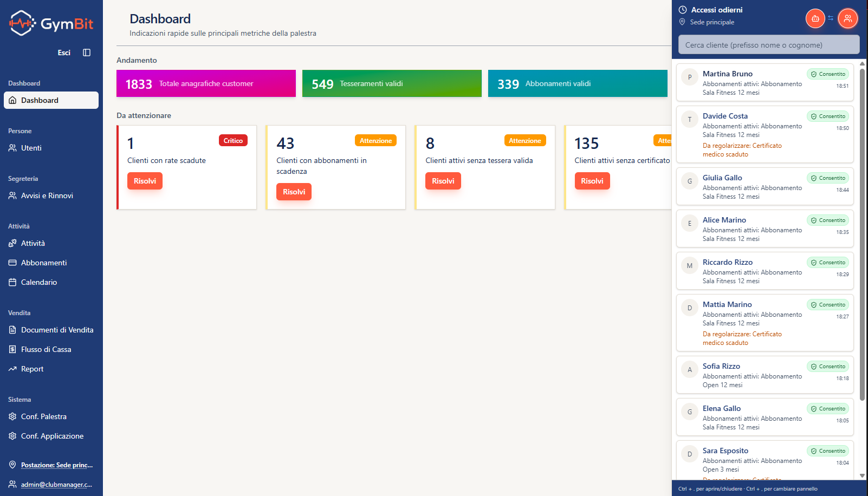Viewport: 868px width, 496px height.
Task: Click the location pin beside Sede principale
Action: coord(682,22)
